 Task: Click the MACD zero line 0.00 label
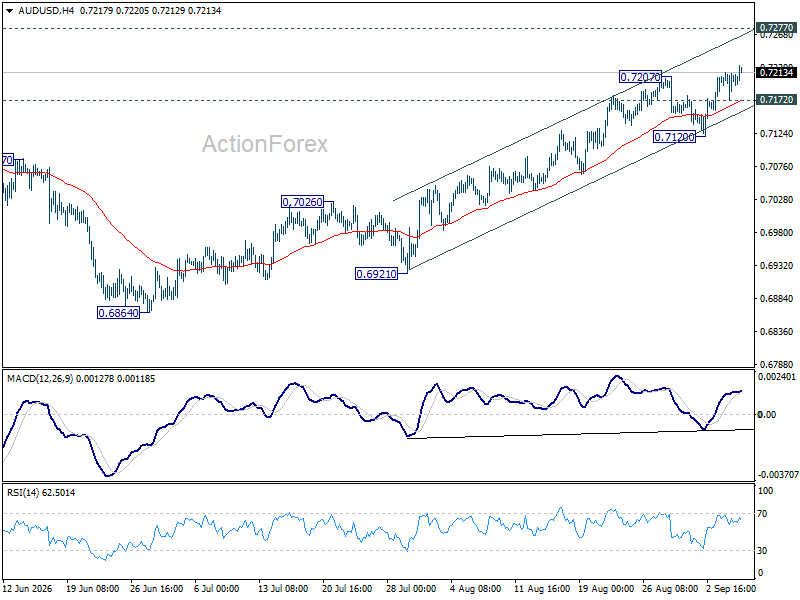767,415
